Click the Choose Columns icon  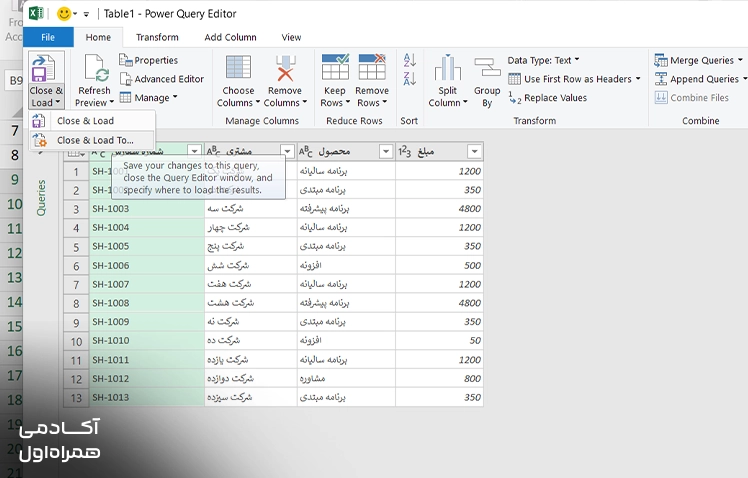tap(238, 67)
